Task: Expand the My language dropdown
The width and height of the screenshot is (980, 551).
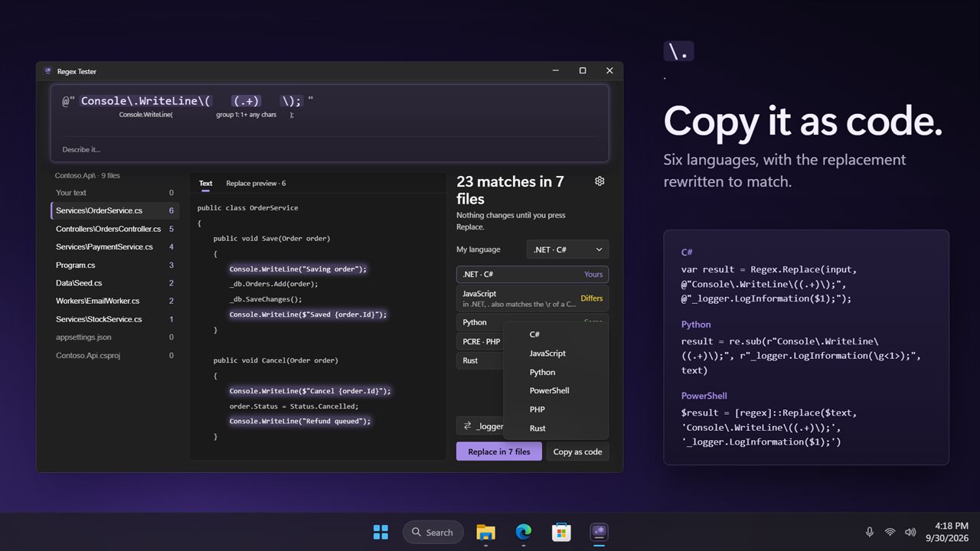Action: coord(567,249)
